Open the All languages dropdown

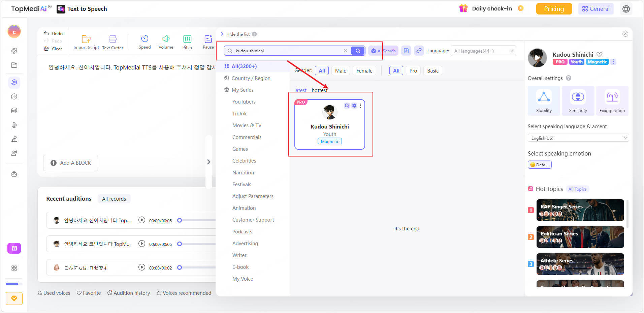pyautogui.click(x=483, y=51)
